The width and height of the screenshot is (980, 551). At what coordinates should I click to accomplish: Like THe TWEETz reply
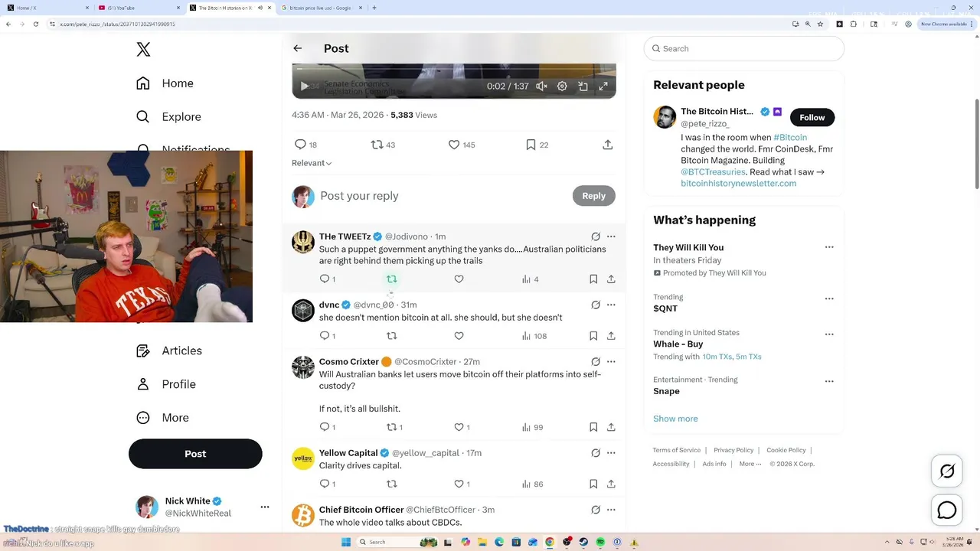459,279
